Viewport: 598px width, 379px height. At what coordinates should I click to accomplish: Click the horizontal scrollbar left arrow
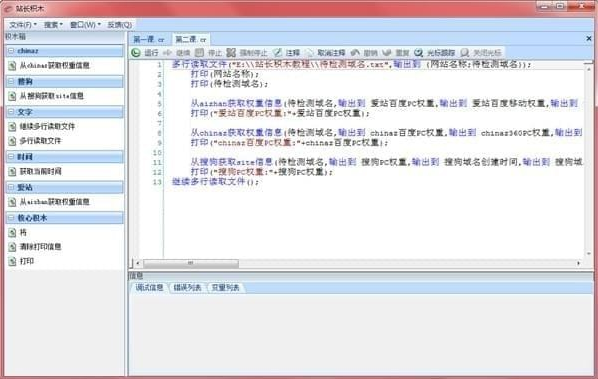[138, 263]
